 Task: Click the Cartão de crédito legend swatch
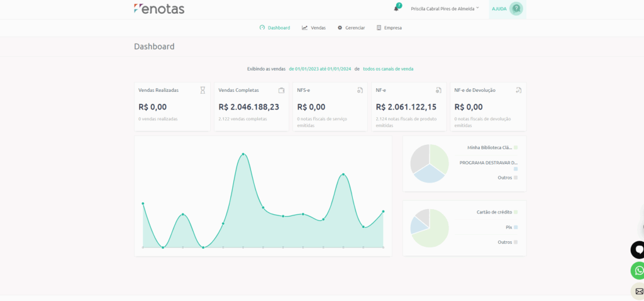[x=516, y=212]
